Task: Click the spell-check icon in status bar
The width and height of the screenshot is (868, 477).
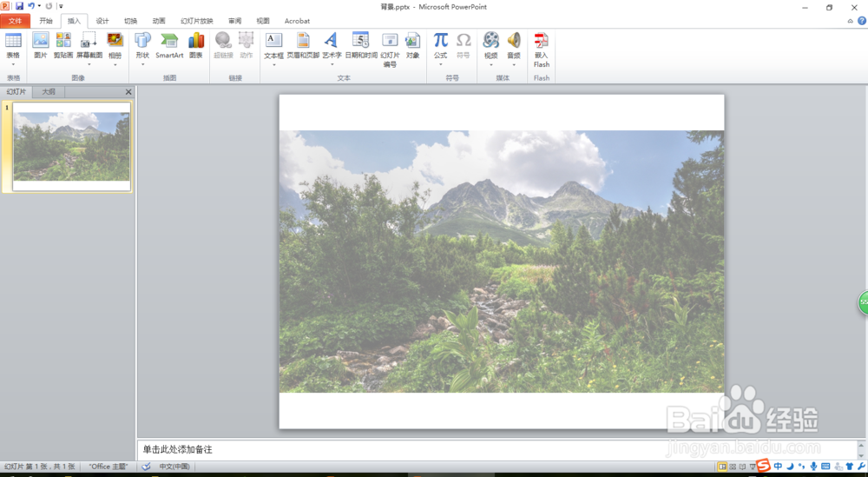Action: [x=146, y=467]
